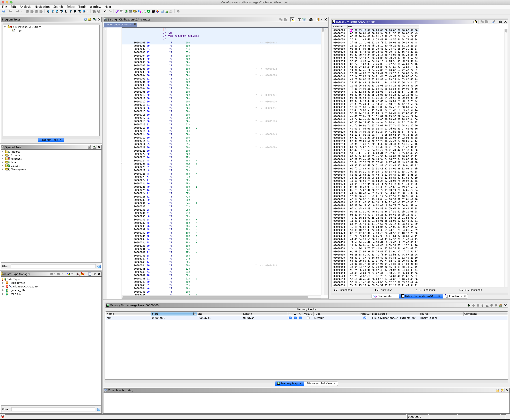Click the Label (L) toolbar icon

[66, 11]
